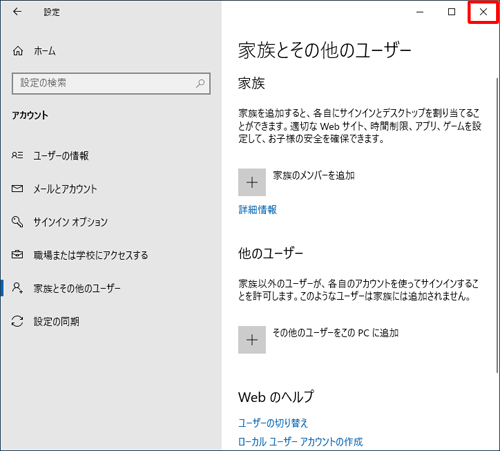This screenshot has width=500, height=451.
Task: Click the 家族とその他のユーザー person-plus icon
Action: [x=17, y=288]
